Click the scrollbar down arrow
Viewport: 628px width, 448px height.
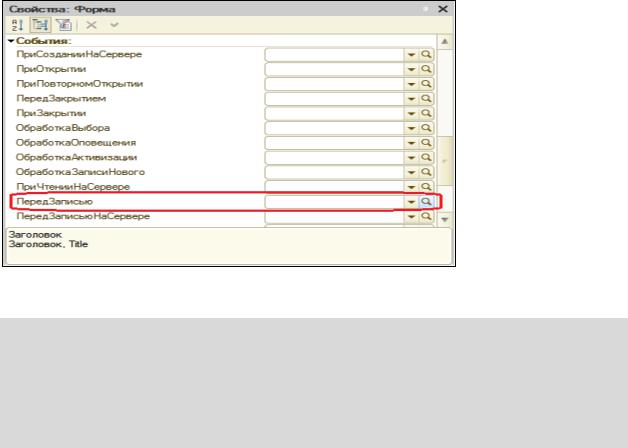coord(445,219)
